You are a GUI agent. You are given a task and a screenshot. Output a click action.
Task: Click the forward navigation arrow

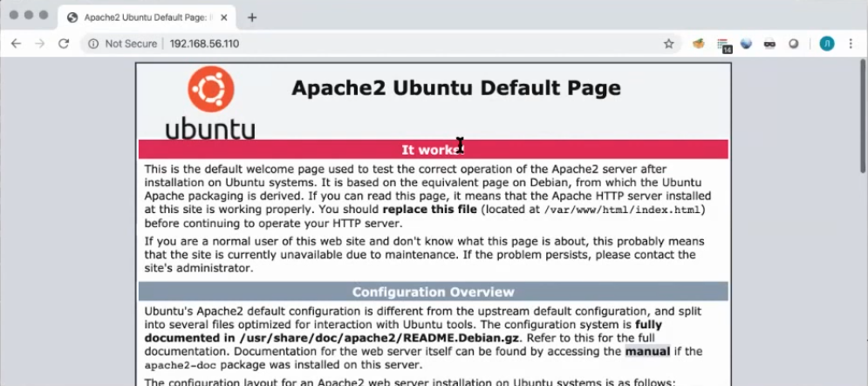tap(40, 44)
